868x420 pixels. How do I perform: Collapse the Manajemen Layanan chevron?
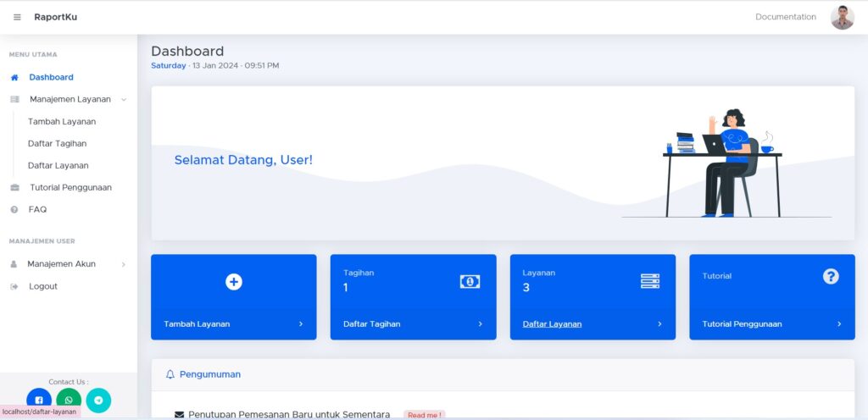124,100
